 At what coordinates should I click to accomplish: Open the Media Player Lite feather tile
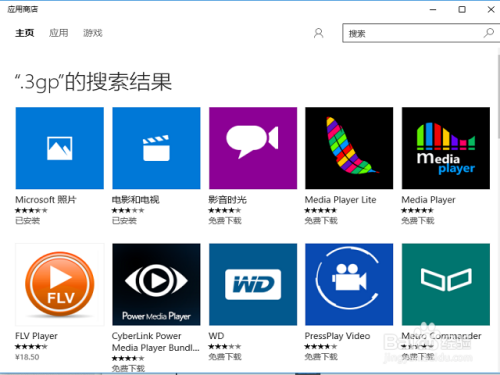[x=349, y=148]
